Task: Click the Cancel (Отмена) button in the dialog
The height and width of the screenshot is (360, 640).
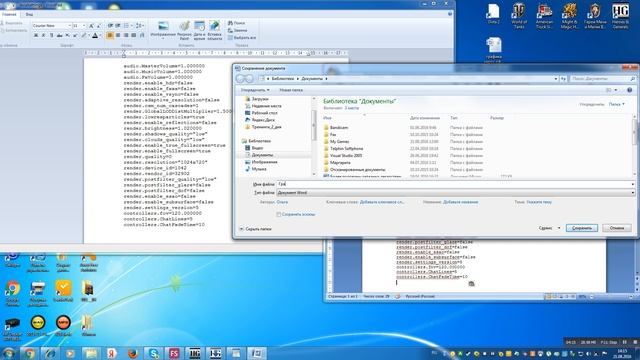Action: click(617, 228)
